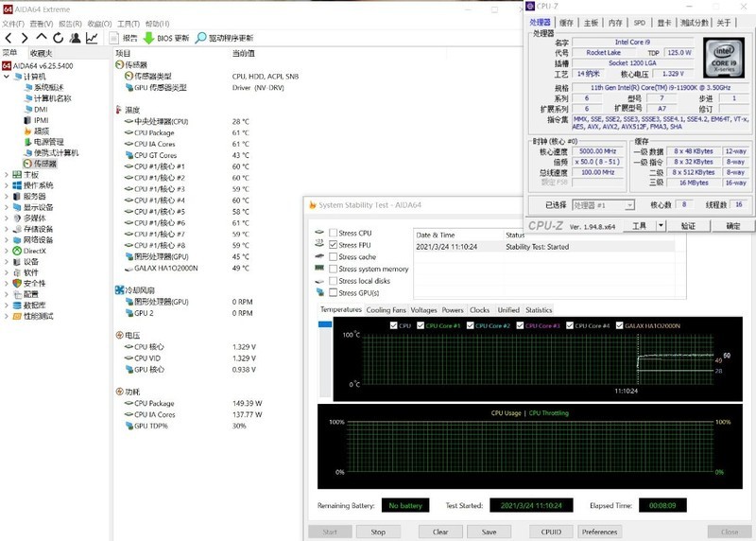Enable the Stress system memory checkbox
756x541 pixels.
coord(333,269)
